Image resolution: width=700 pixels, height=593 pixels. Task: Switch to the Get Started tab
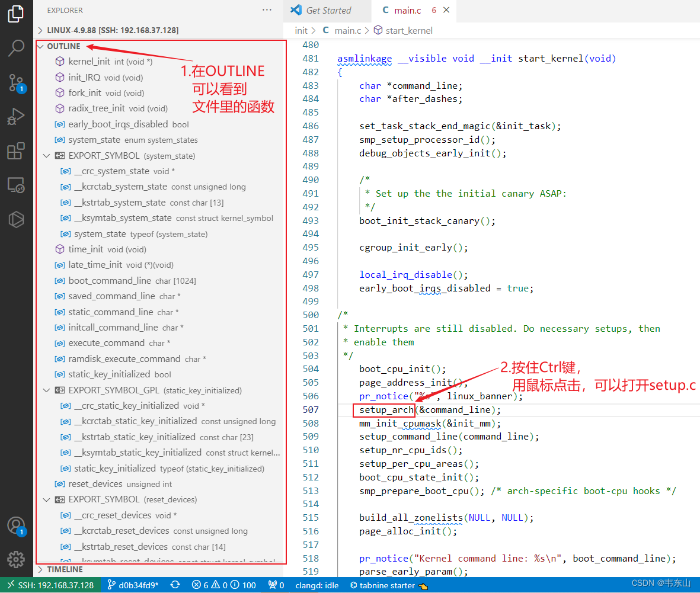[327, 10]
